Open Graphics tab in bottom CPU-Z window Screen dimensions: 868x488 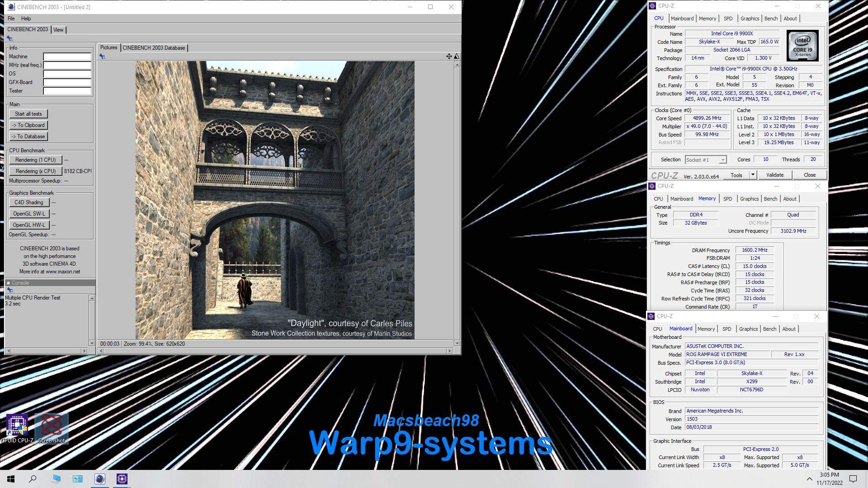coord(749,329)
